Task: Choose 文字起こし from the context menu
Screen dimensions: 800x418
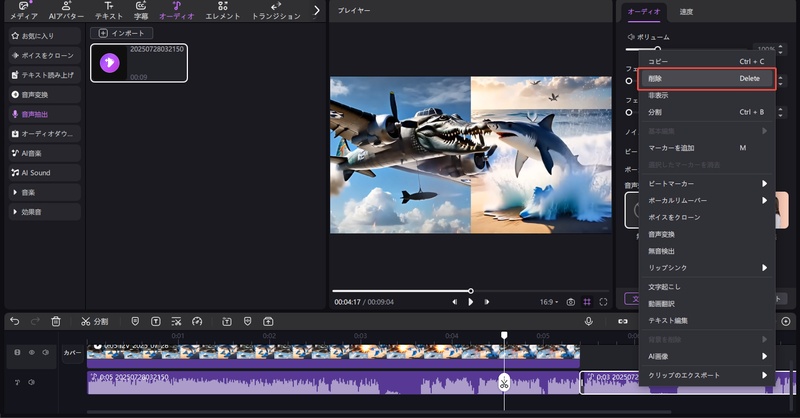Action: click(x=707, y=287)
